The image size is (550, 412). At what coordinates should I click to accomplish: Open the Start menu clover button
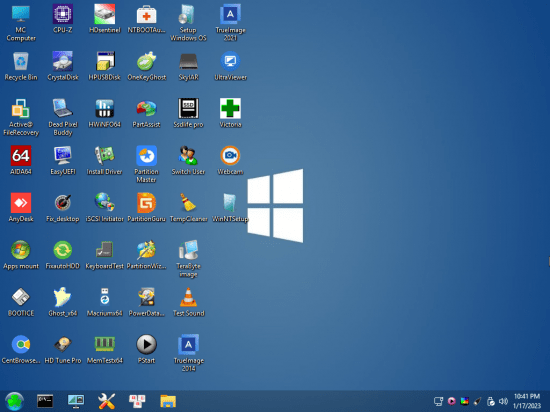pyautogui.click(x=14, y=401)
